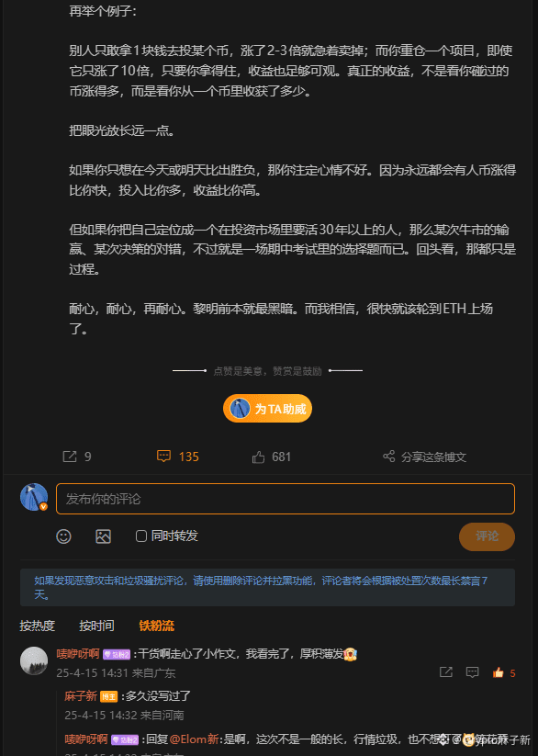
Task: Open the 唛咿呀啊 username link
Action: click(78, 654)
